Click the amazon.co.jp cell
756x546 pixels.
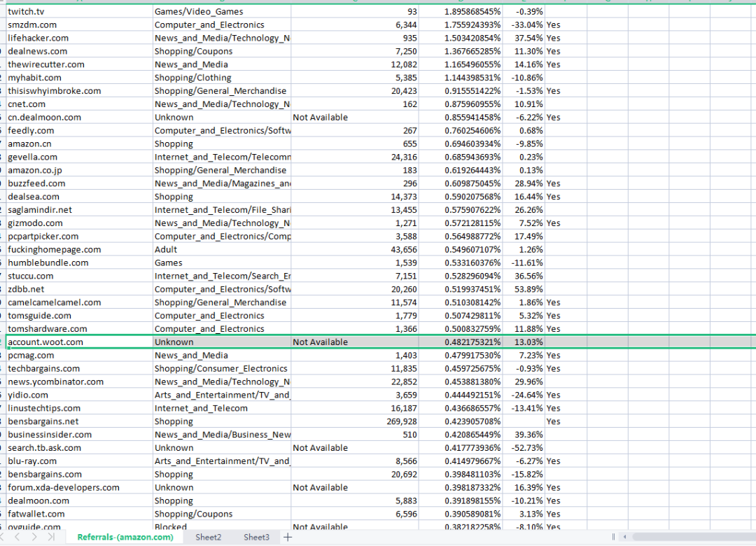(80, 170)
